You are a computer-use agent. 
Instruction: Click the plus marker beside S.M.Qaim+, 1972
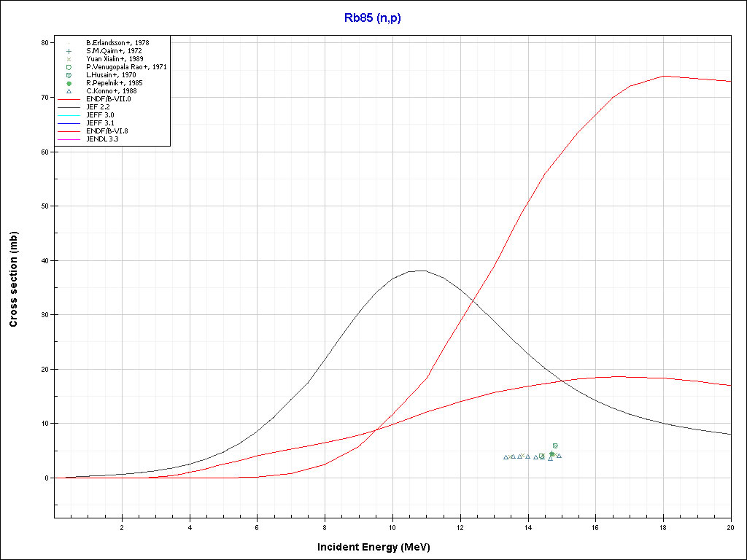click(x=69, y=51)
